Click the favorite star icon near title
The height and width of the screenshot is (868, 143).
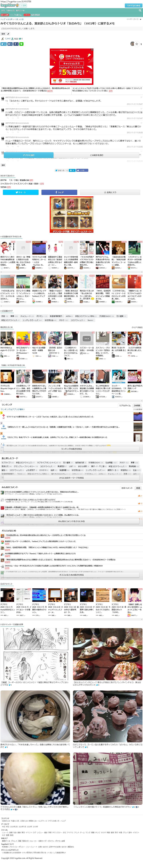pyautogui.click(x=137, y=44)
